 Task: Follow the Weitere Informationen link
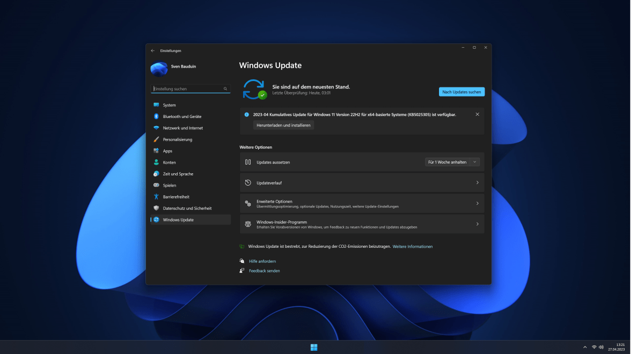[413, 247]
